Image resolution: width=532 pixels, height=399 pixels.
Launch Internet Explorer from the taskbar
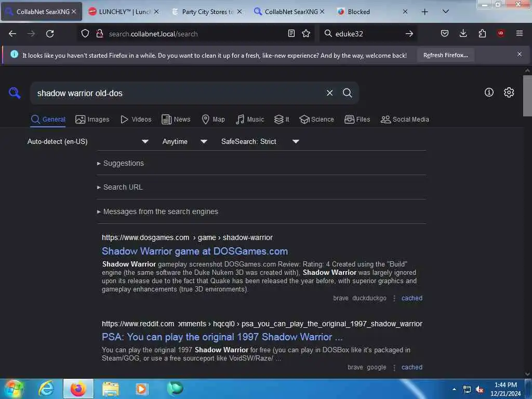pos(46,389)
